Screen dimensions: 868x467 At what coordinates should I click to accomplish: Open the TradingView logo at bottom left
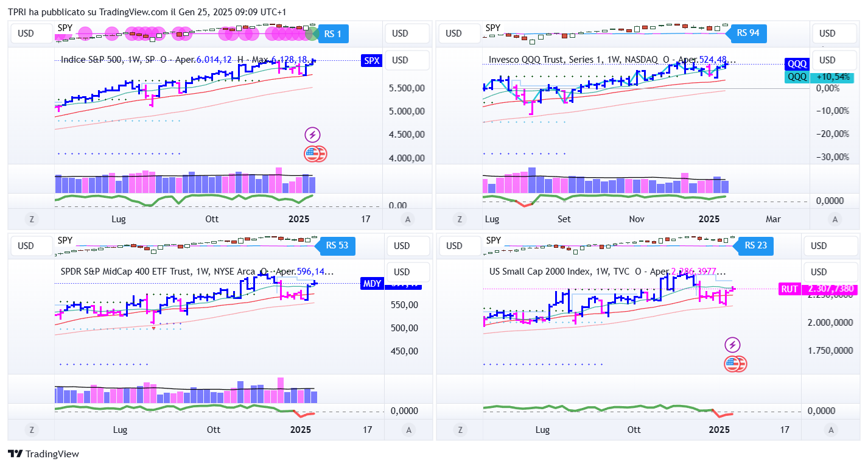pos(43,454)
